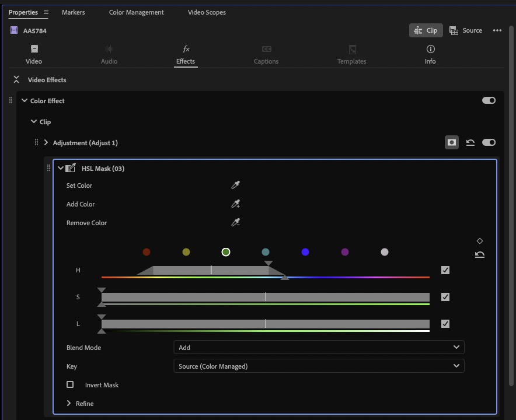Add keyframe diamond for HSL mask
This screenshot has height=420, width=516.
pos(479,241)
